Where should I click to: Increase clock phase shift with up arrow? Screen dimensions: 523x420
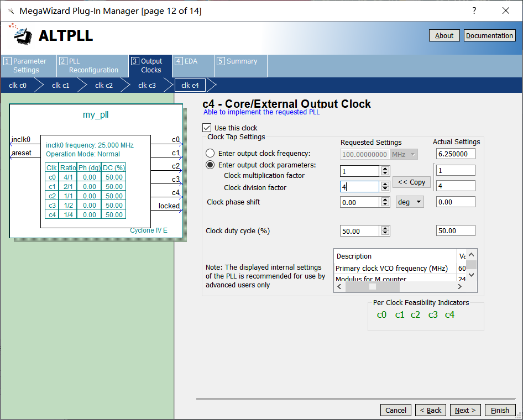pos(385,200)
